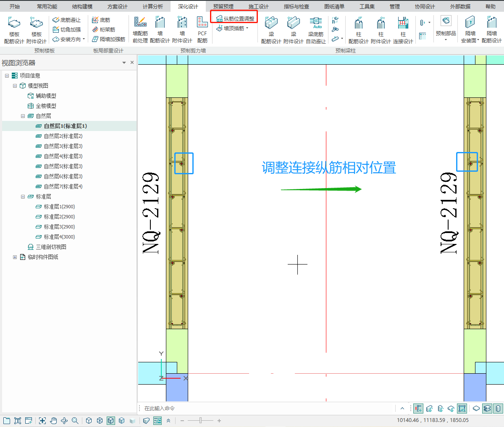
Task: Close the 视图浏览器 panel
Action: pos(132,63)
